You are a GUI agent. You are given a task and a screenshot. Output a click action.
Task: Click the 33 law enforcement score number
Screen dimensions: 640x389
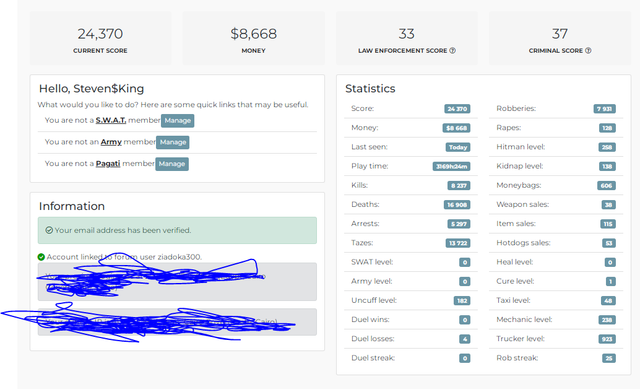click(407, 34)
